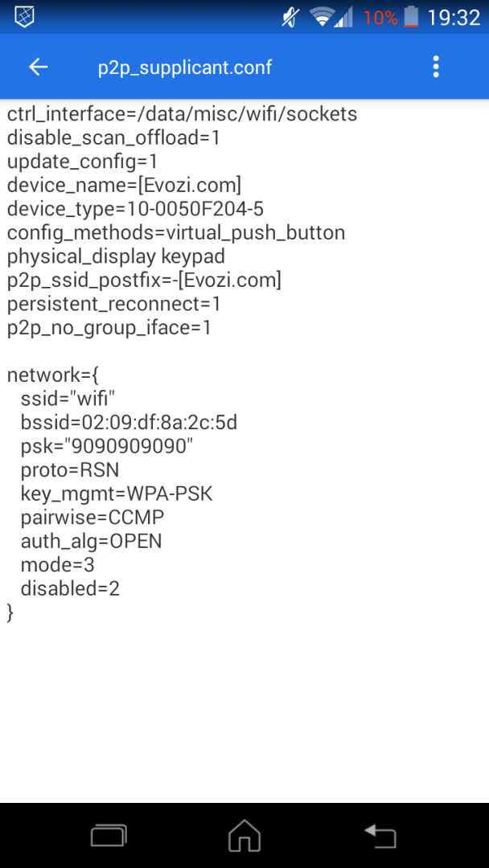
Task: Tap the ssid="wifi" line
Action: click(68, 398)
